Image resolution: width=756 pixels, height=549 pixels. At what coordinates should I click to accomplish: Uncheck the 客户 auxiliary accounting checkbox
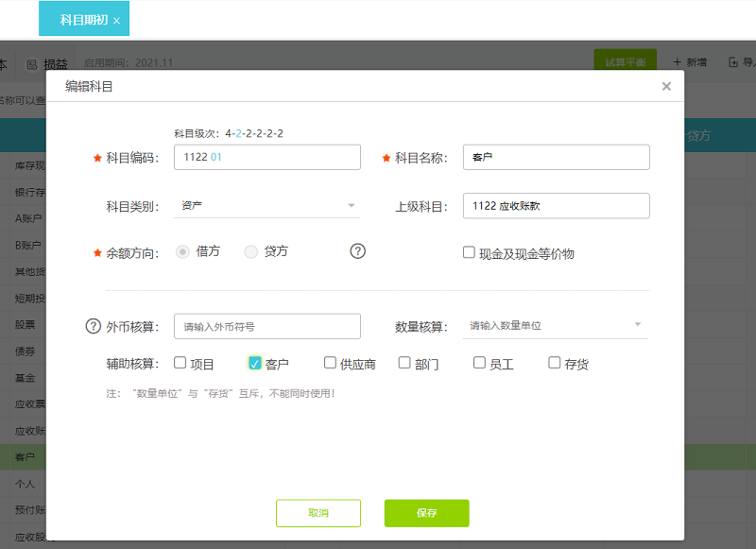[254, 363]
